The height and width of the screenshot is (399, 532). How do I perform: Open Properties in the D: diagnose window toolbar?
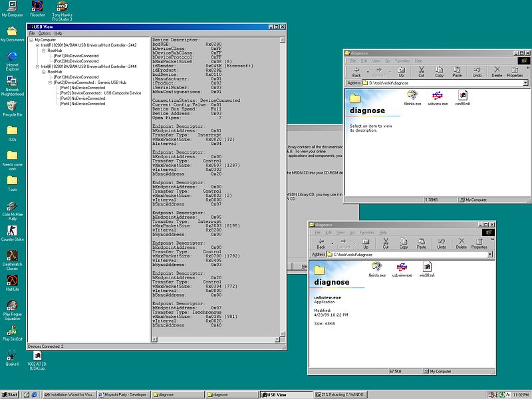[515, 70]
